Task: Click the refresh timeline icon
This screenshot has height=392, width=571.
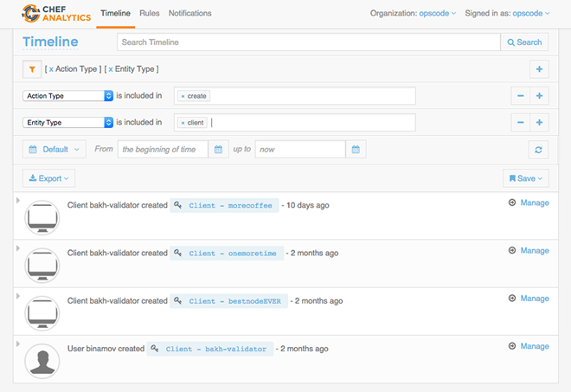Action: point(538,150)
